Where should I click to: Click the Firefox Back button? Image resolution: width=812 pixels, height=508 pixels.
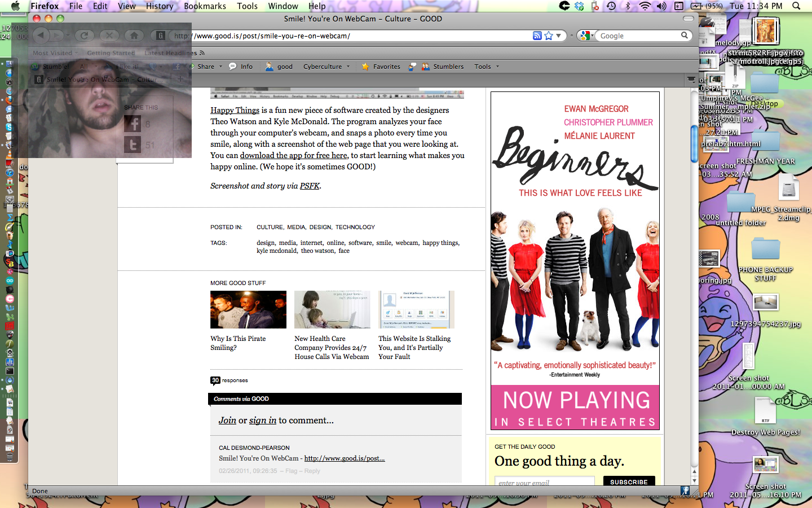pos(41,36)
